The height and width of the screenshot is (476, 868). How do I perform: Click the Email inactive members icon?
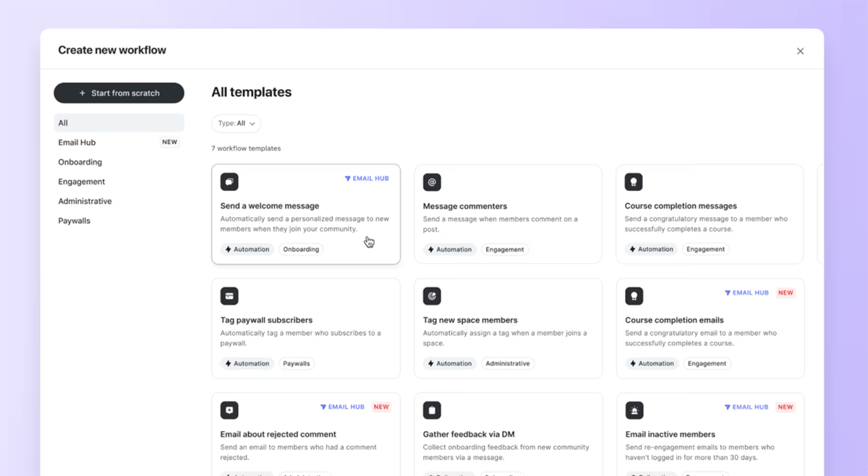634,410
